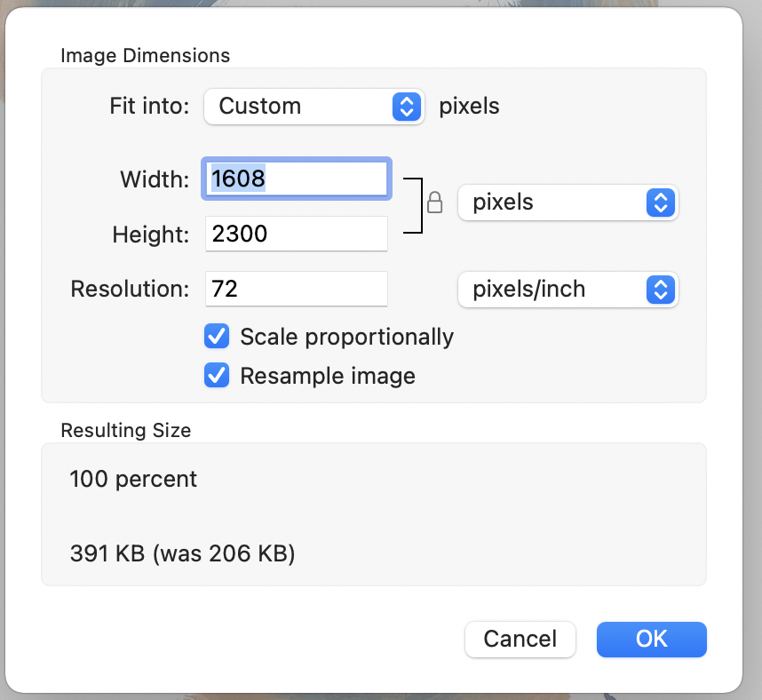Click the Resolution label
The image size is (762, 700).
(x=130, y=290)
